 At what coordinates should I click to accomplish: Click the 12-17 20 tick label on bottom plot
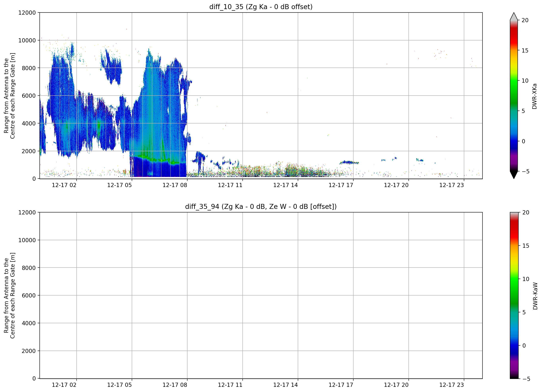[x=396, y=385]
